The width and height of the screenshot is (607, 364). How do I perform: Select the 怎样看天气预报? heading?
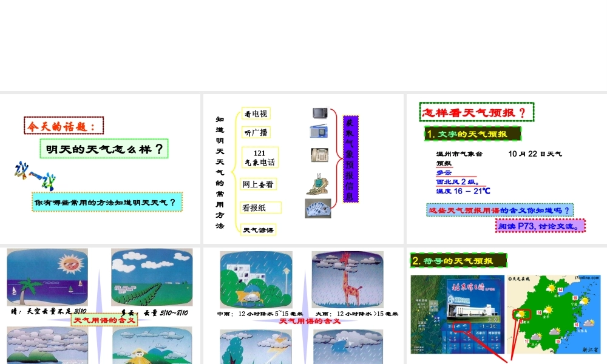point(477,112)
